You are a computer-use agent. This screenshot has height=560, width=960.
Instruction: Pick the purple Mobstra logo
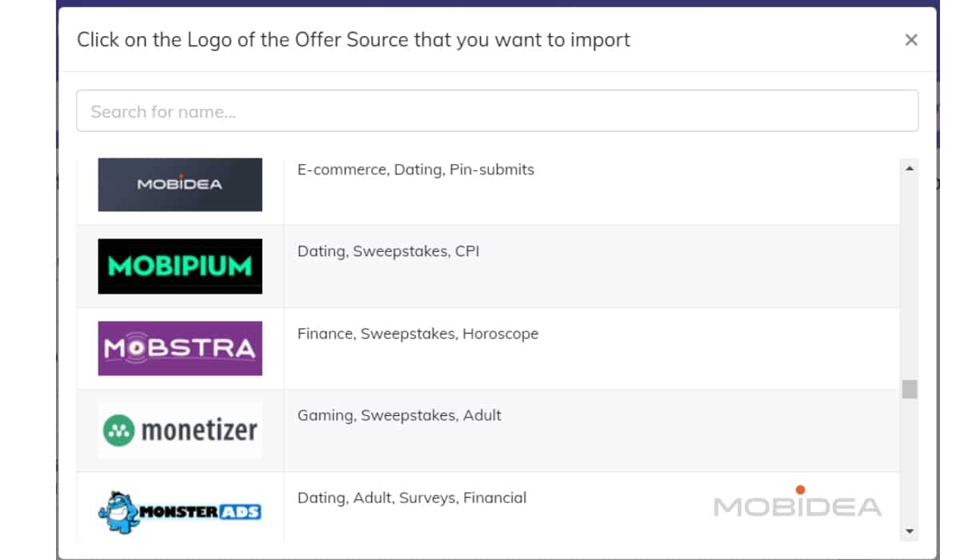click(x=180, y=348)
